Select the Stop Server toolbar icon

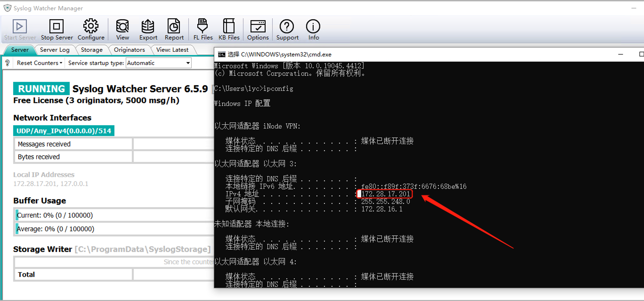56,29
